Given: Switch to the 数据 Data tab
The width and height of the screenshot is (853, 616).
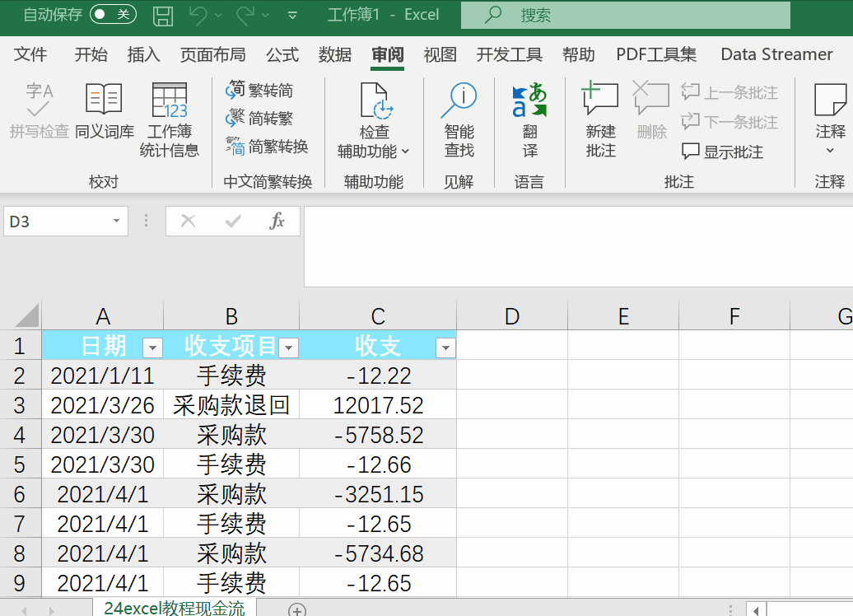Looking at the screenshot, I should point(334,54).
